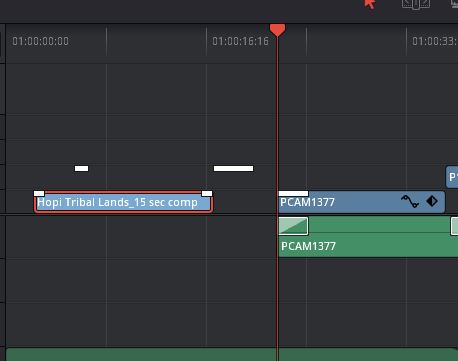Click the long white marker bar near 01:00:16:16
This screenshot has width=458, height=361.
point(233,168)
